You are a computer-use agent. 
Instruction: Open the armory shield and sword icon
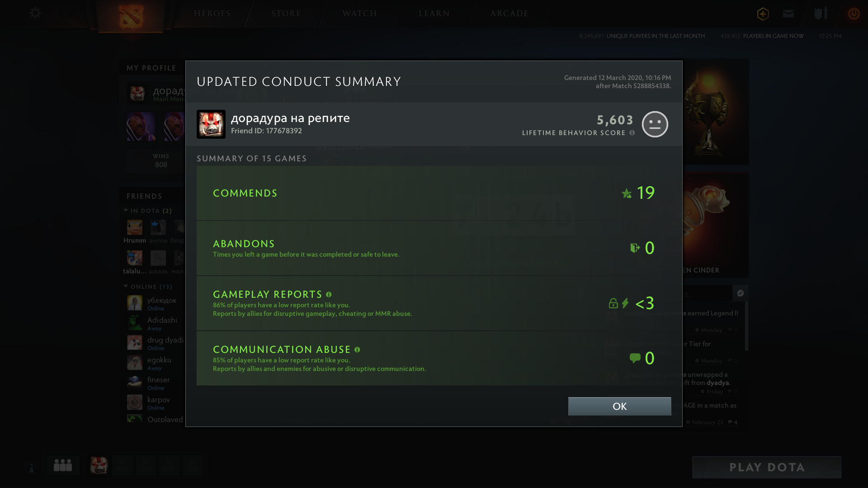click(821, 14)
